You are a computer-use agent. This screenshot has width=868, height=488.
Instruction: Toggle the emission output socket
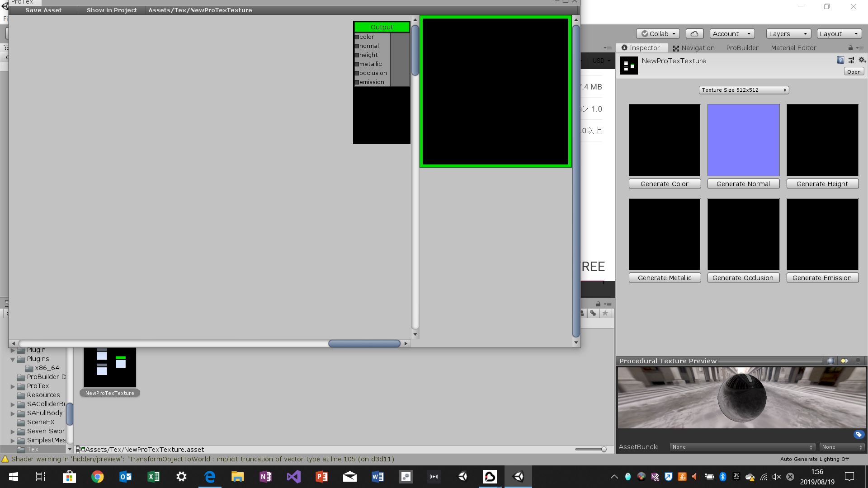pos(357,82)
